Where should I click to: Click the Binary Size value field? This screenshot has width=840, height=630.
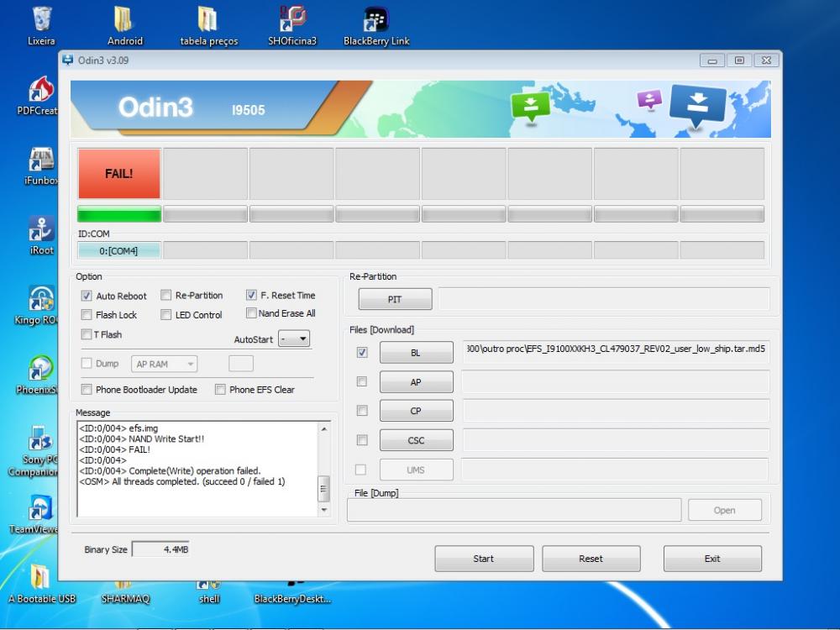[x=160, y=549]
